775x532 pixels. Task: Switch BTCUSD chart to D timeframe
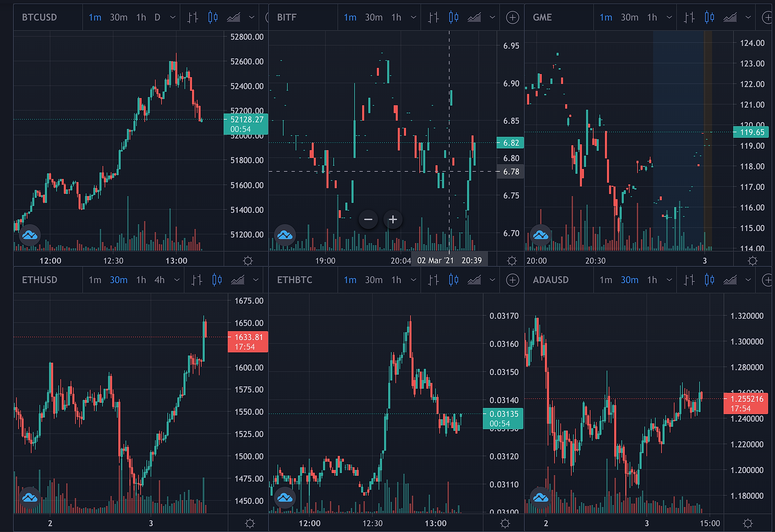click(x=157, y=17)
